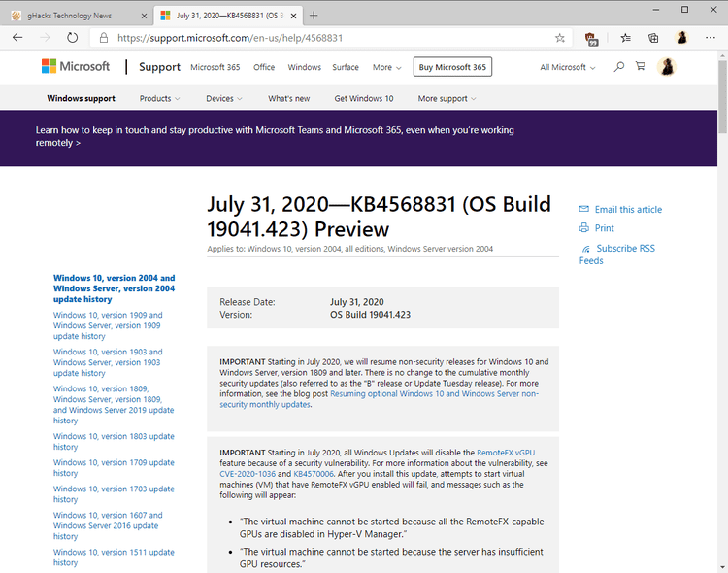This screenshot has width=728, height=573.
Task: Open Windows menu item
Action: coord(305,67)
